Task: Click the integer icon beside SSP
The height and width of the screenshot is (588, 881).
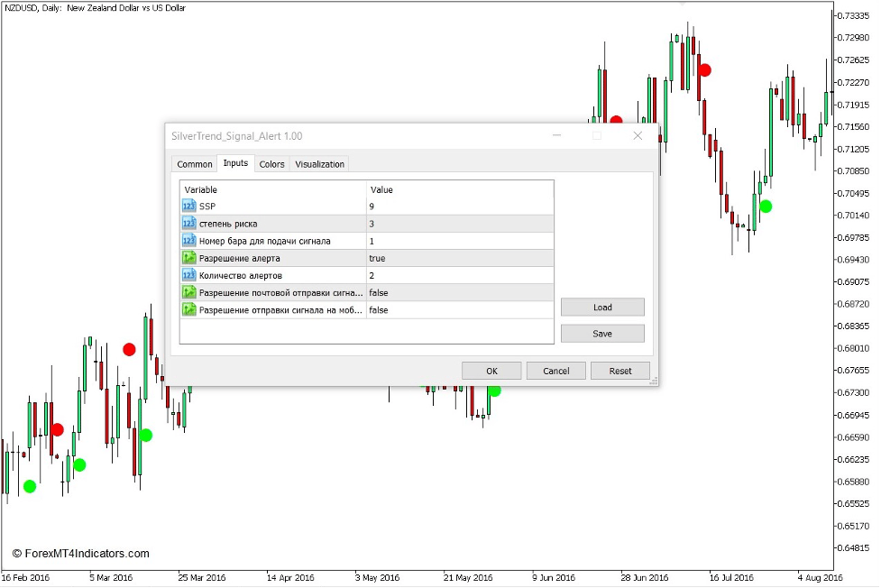Action: pyautogui.click(x=189, y=207)
